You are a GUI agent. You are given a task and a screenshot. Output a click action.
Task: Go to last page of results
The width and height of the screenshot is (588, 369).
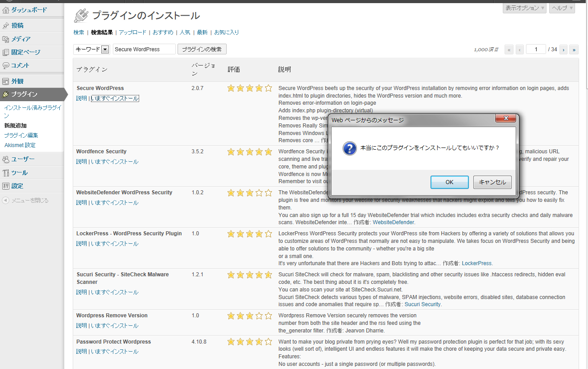point(574,49)
